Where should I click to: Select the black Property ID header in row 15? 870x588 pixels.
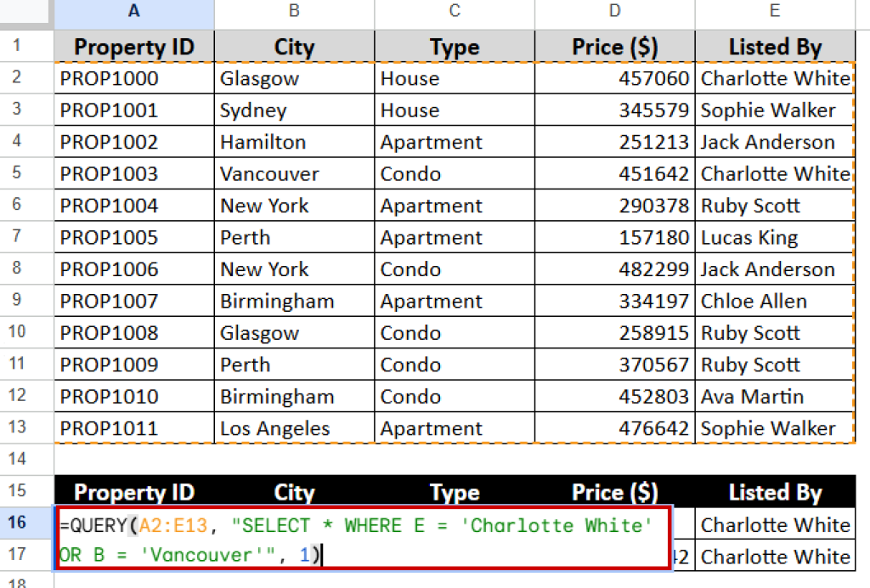click(133, 492)
